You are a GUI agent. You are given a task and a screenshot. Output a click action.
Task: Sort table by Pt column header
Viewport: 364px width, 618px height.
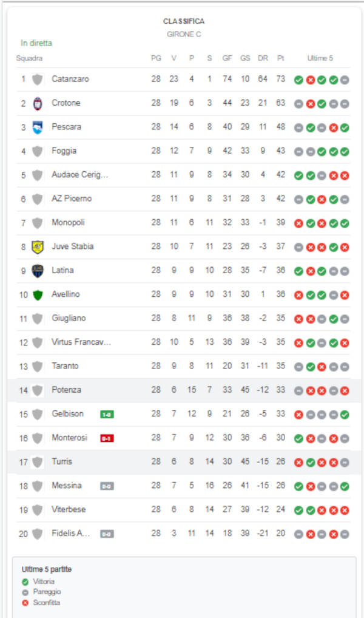coord(281,58)
